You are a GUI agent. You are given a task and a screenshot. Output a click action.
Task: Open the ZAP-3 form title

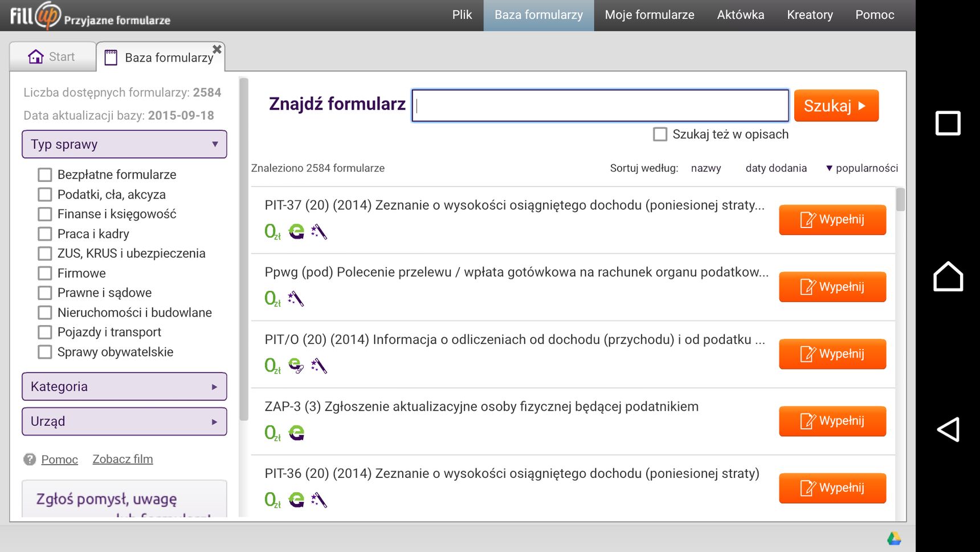tap(481, 407)
